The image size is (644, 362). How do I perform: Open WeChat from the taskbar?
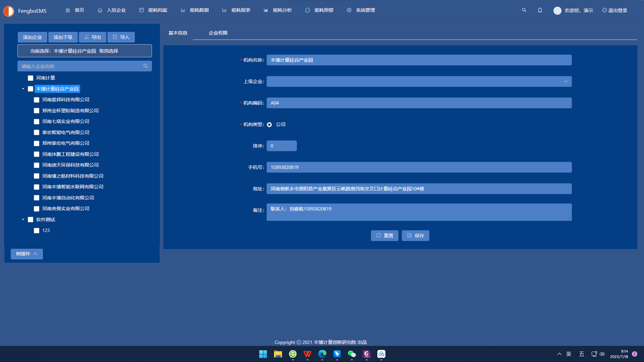click(x=352, y=354)
